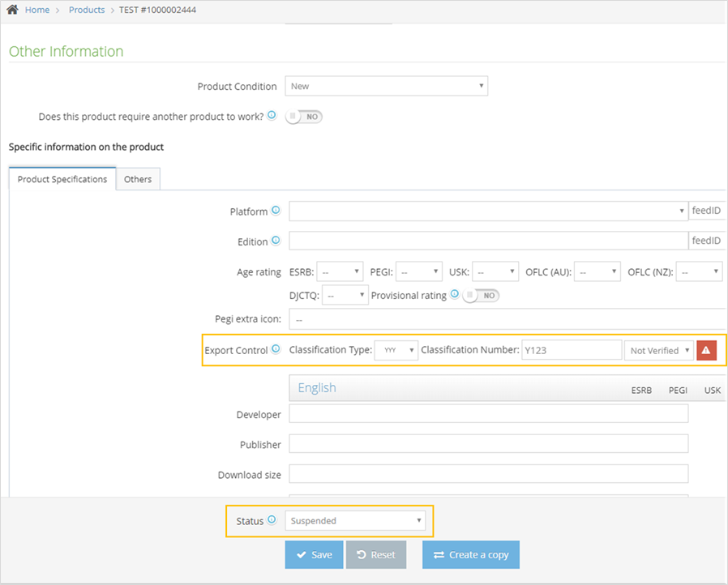
Task: Click the info icon next to Status
Action: pyautogui.click(x=272, y=520)
